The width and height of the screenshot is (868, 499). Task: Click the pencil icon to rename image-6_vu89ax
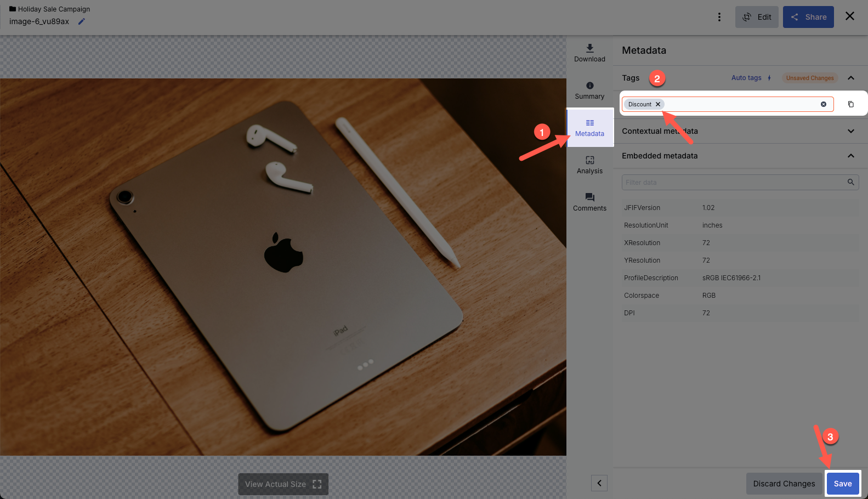pyautogui.click(x=82, y=21)
